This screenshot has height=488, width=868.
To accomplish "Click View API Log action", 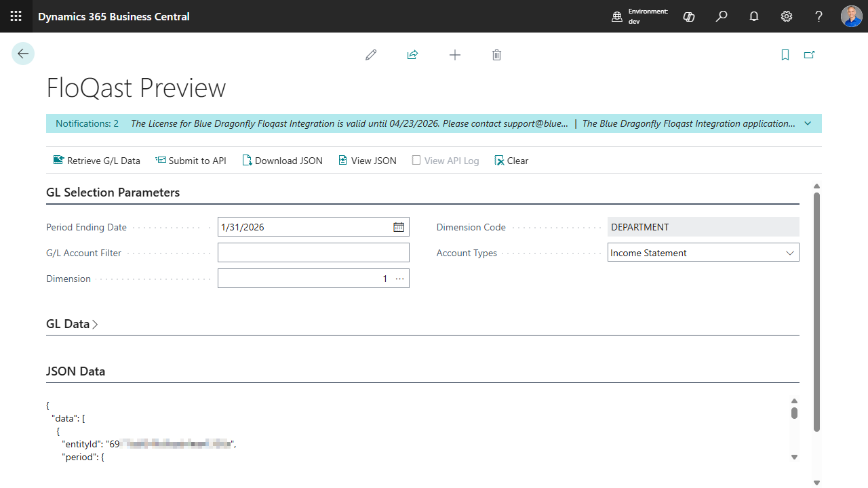I will (x=446, y=161).
